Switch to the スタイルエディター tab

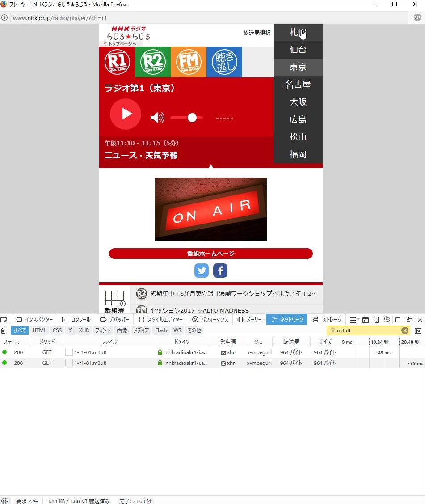(x=160, y=319)
